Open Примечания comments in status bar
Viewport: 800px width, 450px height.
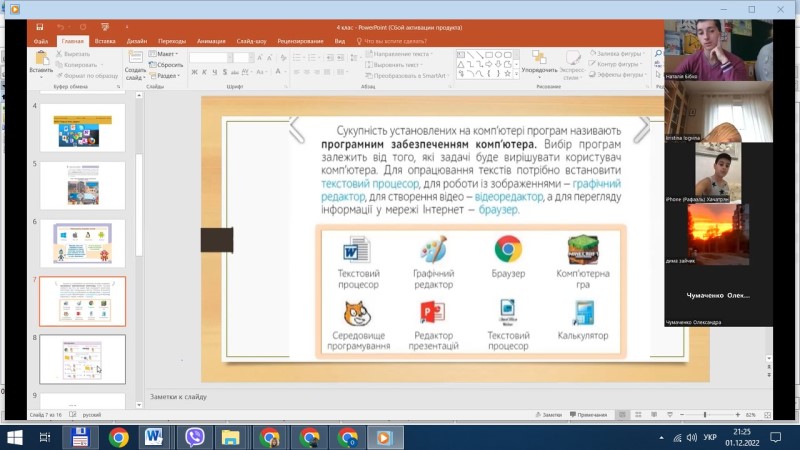(x=588, y=415)
